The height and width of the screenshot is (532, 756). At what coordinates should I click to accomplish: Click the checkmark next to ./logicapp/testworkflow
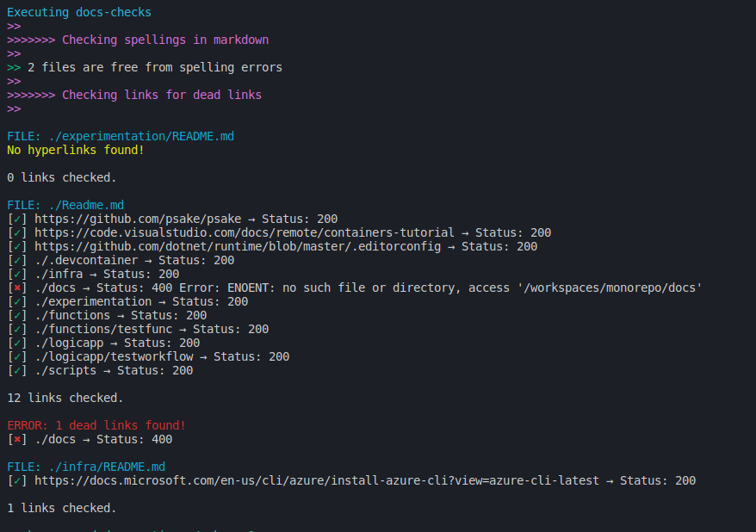tap(17, 357)
